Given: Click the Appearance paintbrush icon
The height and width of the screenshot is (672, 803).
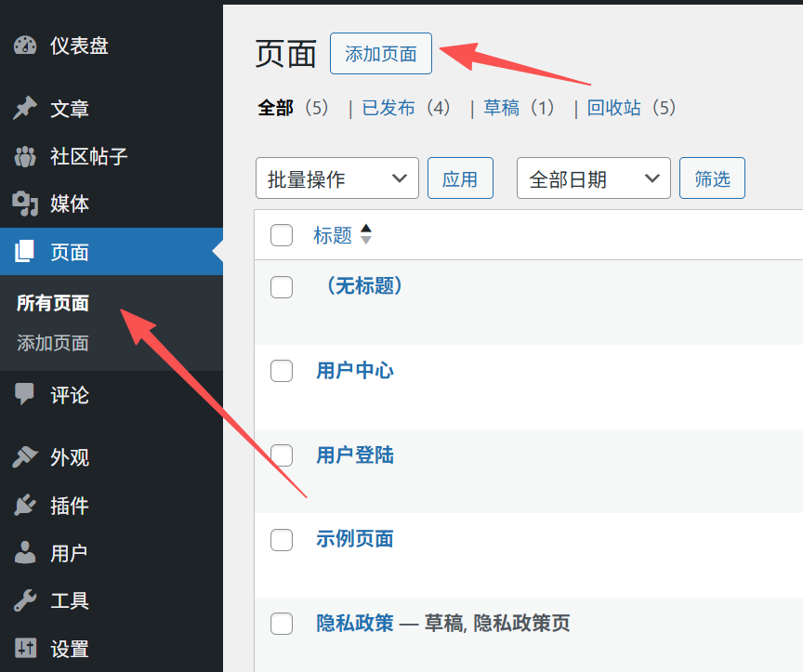Looking at the screenshot, I should coord(24,457).
